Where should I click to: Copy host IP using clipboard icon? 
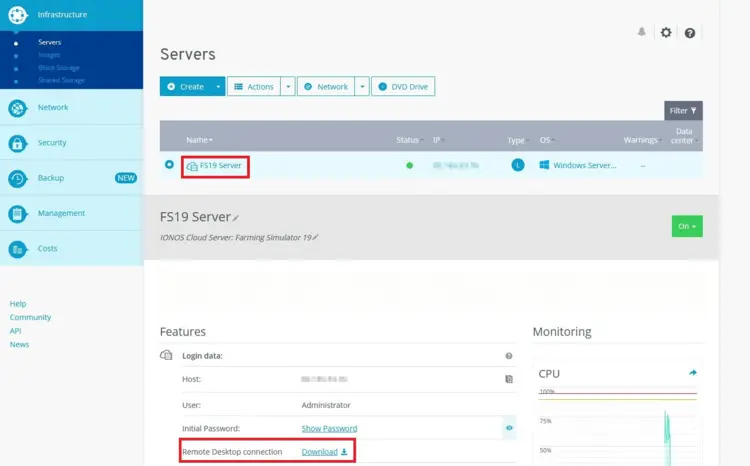(509, 380)
